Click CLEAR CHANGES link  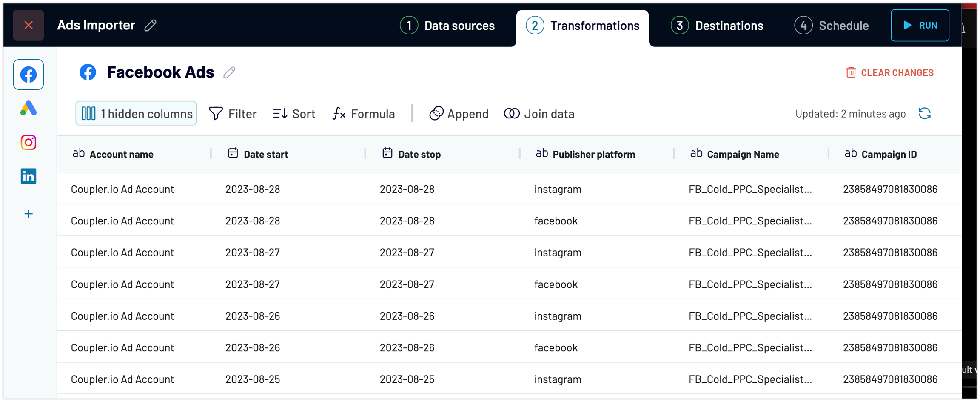point(890,73)
